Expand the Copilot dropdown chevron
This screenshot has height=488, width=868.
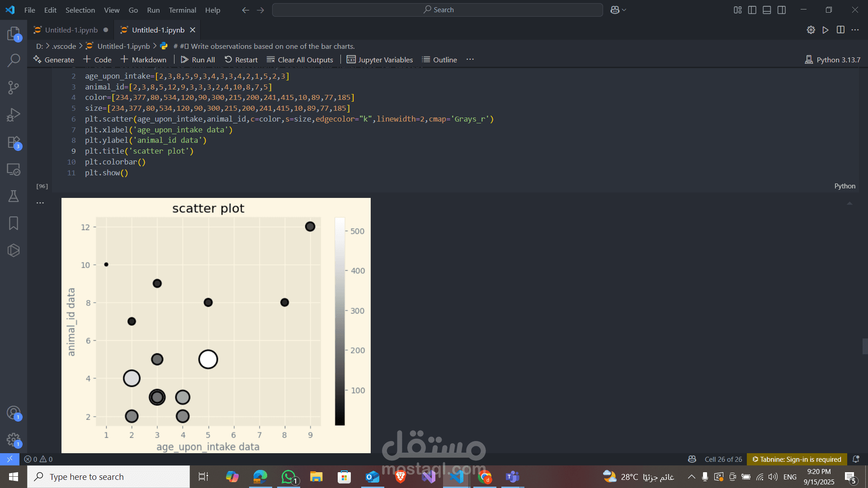[624, 10]
